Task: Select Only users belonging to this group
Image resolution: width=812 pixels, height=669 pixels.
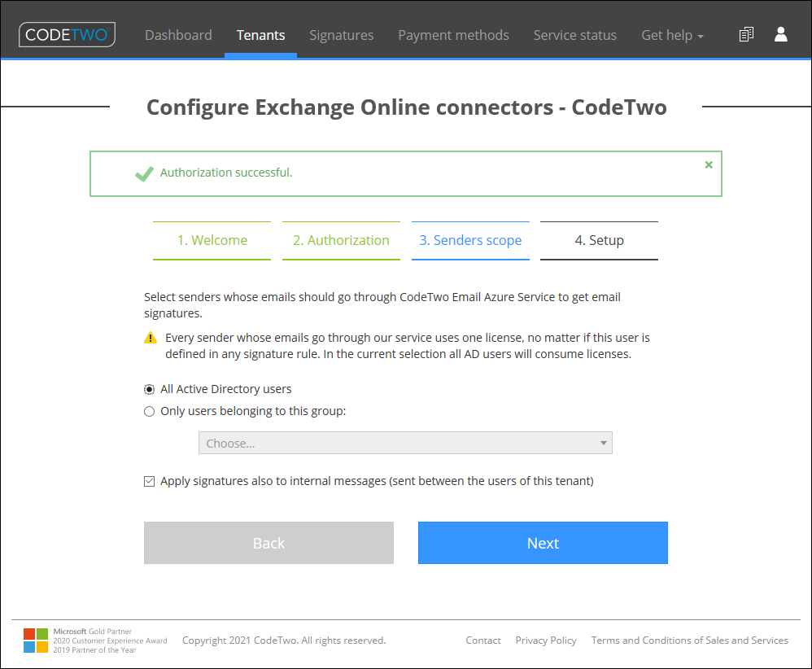Action: 149,411
